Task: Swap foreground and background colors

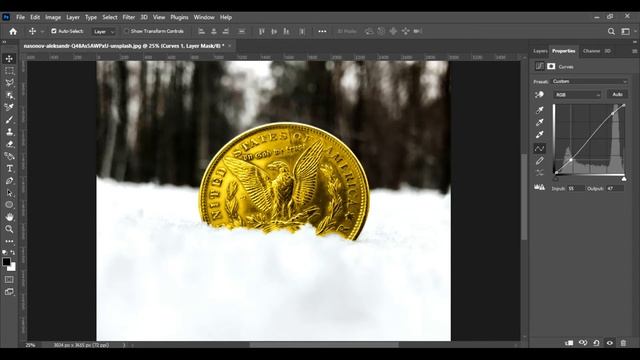Action: point(13,253)
